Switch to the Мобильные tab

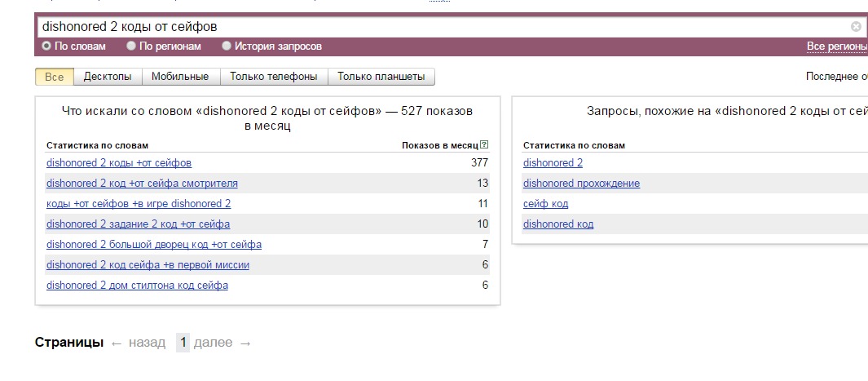(x=180, y=77)
